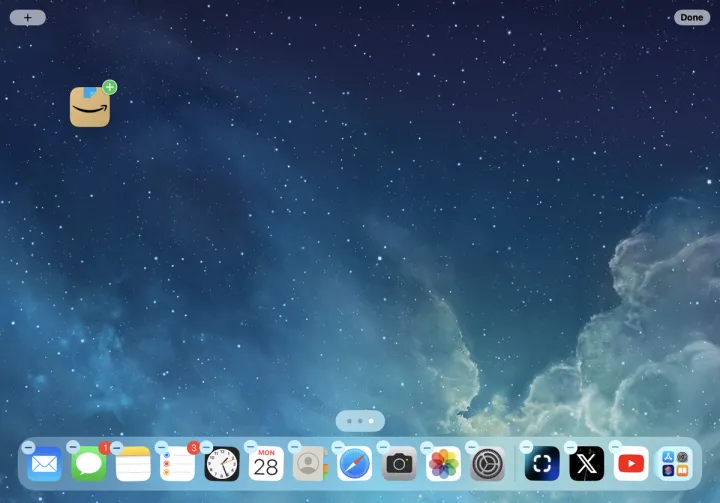Image resolution: width=720 pixels, height=503 pixels.
Task: Open the Safari browser icon
Action: click(354, 464)
